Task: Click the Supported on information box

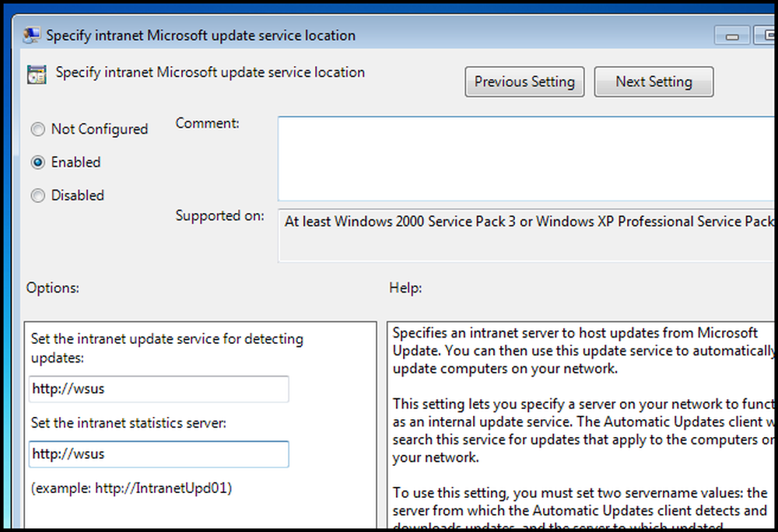Action: pyautogui.click(x=526, y=236)
